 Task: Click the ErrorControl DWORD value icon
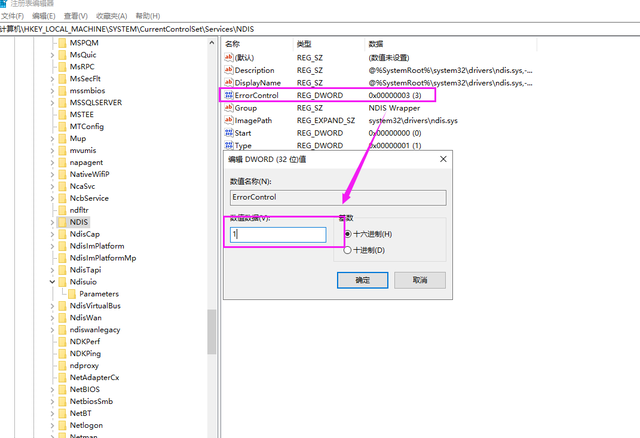pos(229,95)
